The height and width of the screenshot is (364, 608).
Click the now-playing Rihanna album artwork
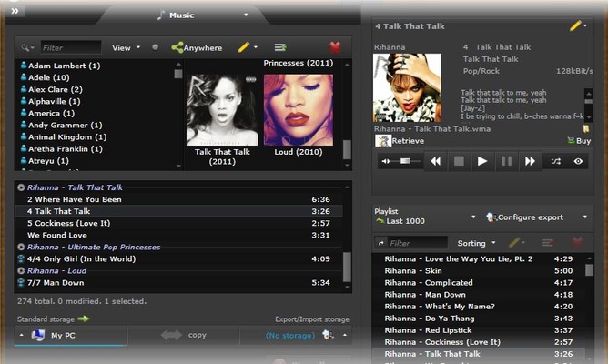[407, 88]
